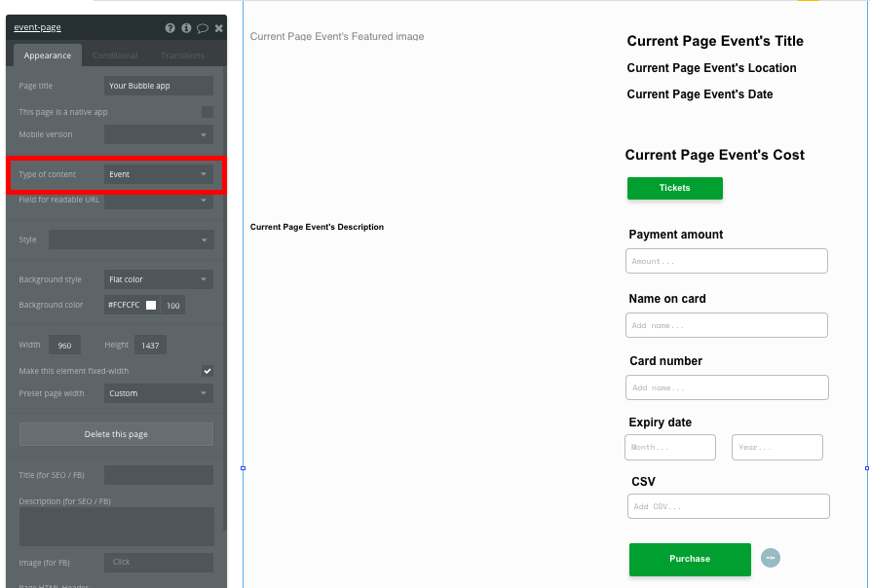Click the green Tickets button
Image resolution: width=870 pixels, height=588 pixels.
[675, 189]
